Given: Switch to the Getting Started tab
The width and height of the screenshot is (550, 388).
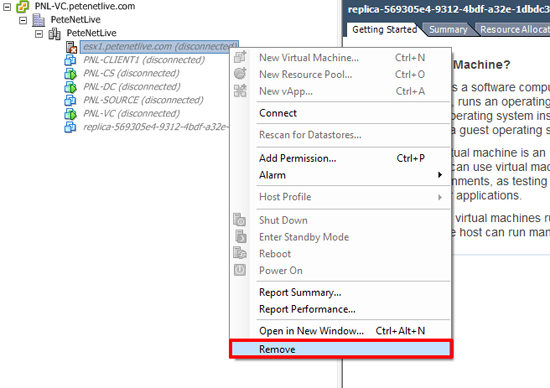Looking at the screenshot, I should [384, 29].
